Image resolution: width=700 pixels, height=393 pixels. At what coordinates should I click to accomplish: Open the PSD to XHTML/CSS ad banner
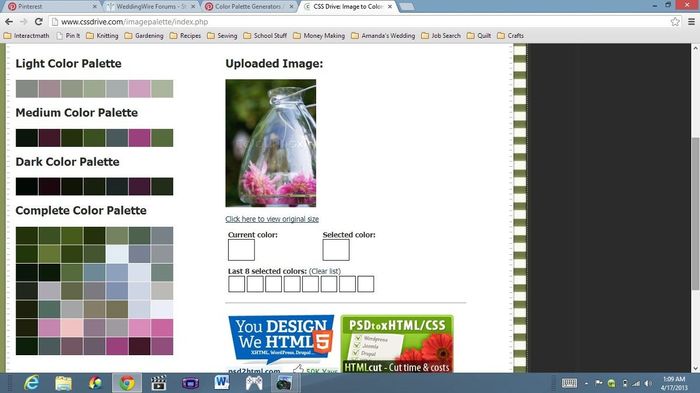click(x=397, y=343)
